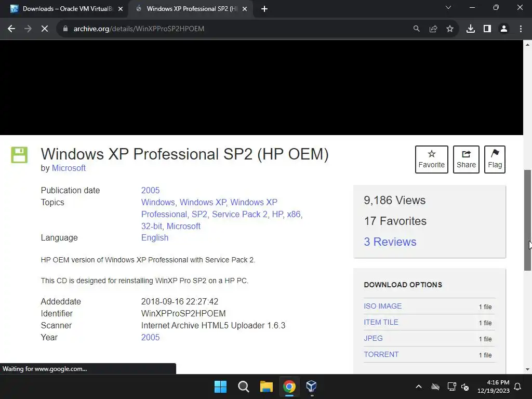Open the Chrome three-dot menu

[521, 29]
